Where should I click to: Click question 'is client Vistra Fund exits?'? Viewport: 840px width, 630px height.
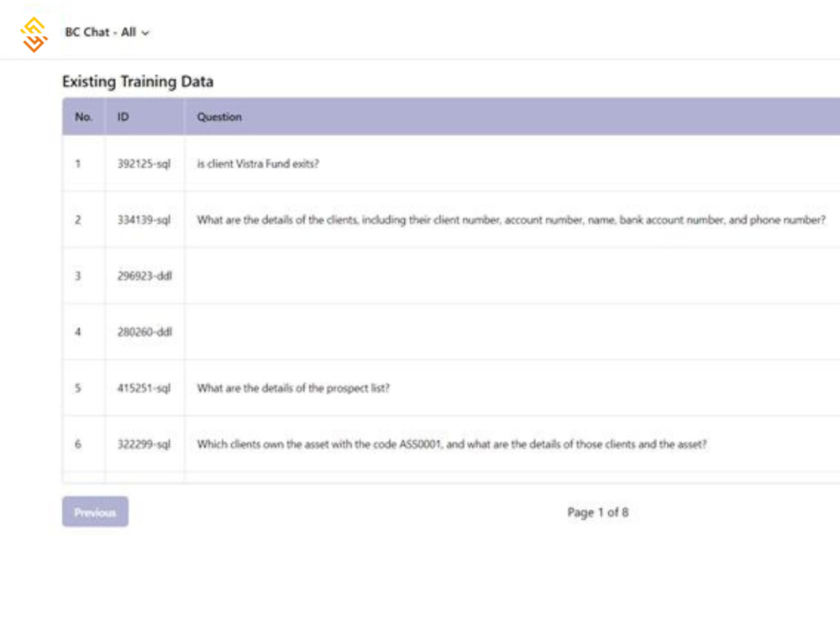258,164
